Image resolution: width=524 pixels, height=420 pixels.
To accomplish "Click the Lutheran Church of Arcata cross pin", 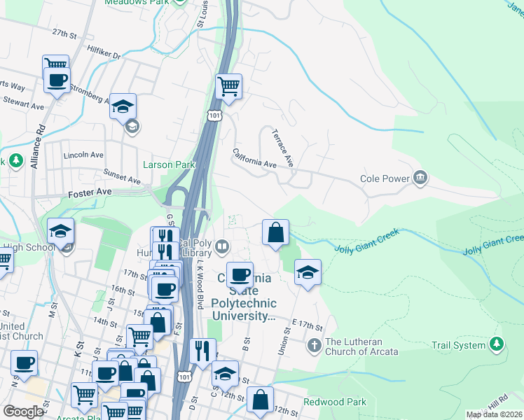I will pos(314,346).
